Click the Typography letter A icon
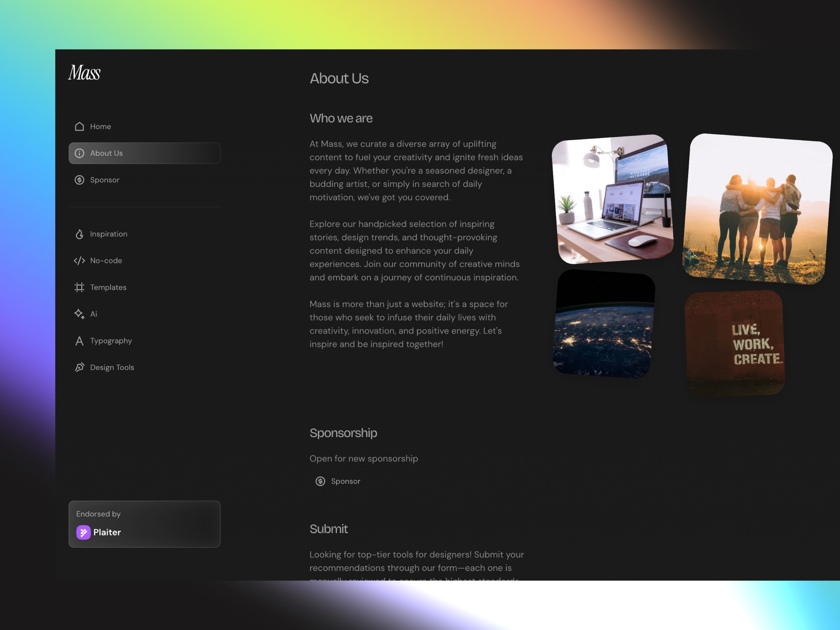840x630 pixels. 79,341
